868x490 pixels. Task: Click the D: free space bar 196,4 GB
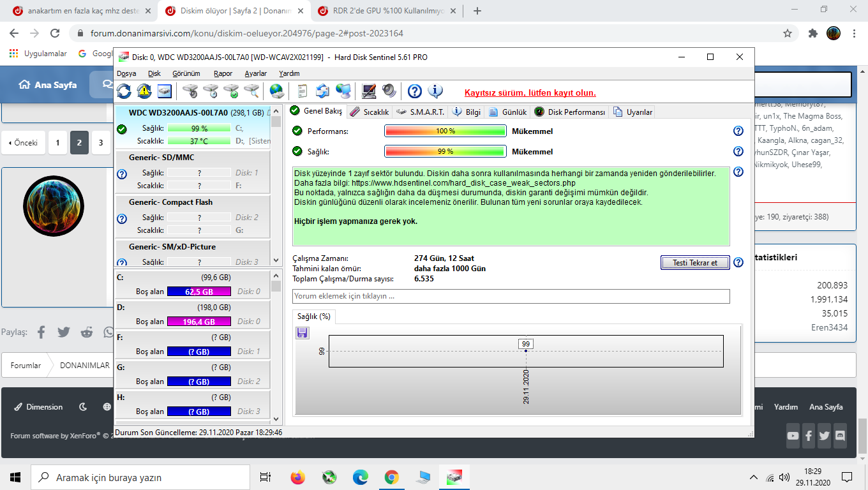199,322
